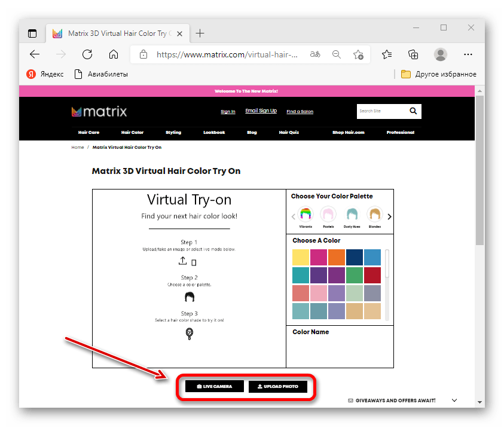View site info via the padlock icon
The height and width of the screenshot is (434, 504).
(143, 54)
